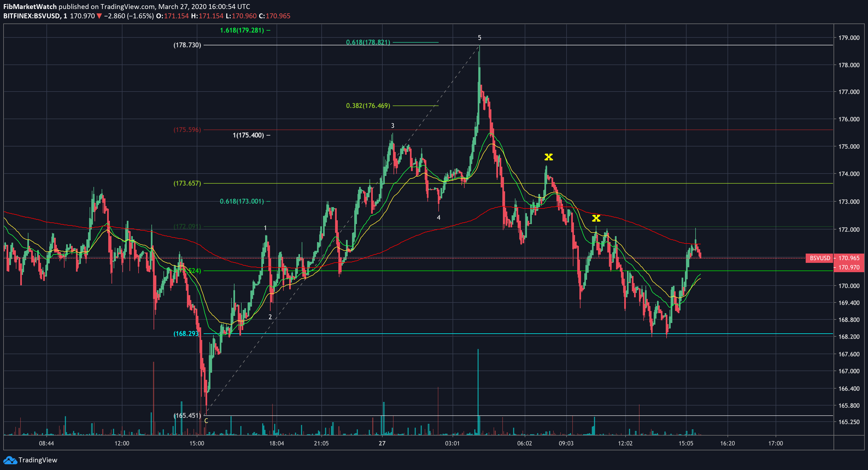868x470 pixels.
Task: Click the 09:03 time axis label
Action: (566, 443)
